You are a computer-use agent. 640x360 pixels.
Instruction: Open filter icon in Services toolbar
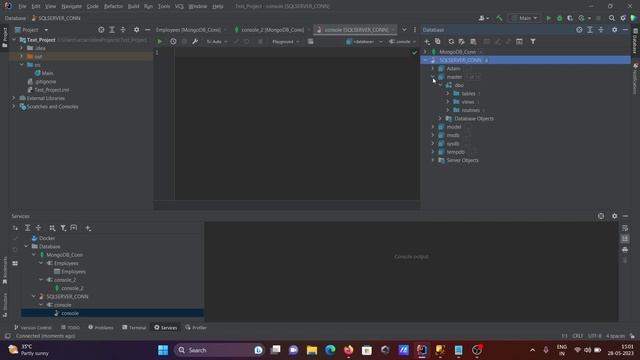click(x=63, y=228)
